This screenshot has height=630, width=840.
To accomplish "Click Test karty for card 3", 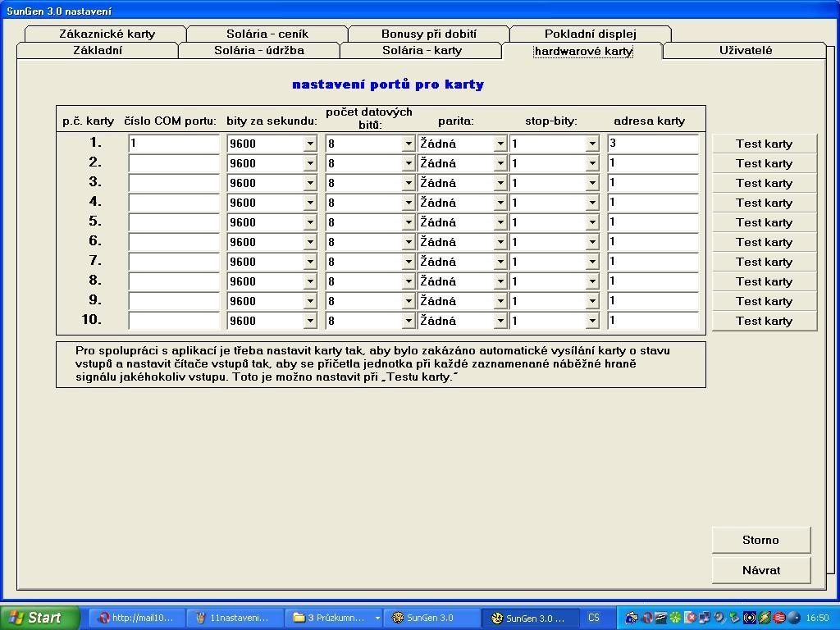I will [764, 183].
